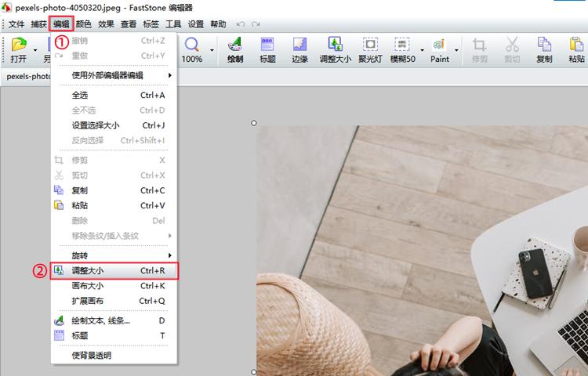The height and width of the screenshot is (376, 588).
Task: Open the 工具 menu
Action: [173, 24]
